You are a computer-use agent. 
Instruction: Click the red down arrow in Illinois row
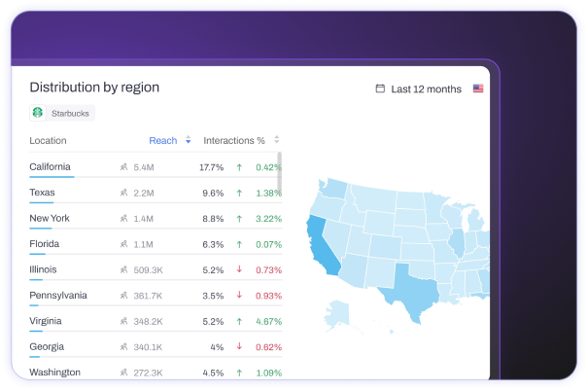239,269
